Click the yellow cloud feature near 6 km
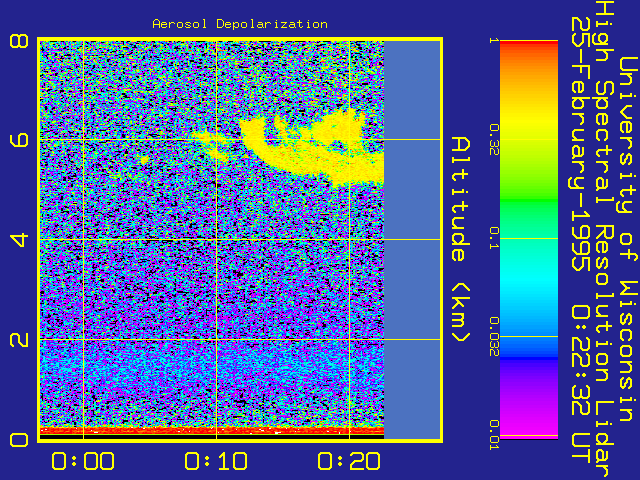The image size is (640, 480). click(x=310, y=151)
